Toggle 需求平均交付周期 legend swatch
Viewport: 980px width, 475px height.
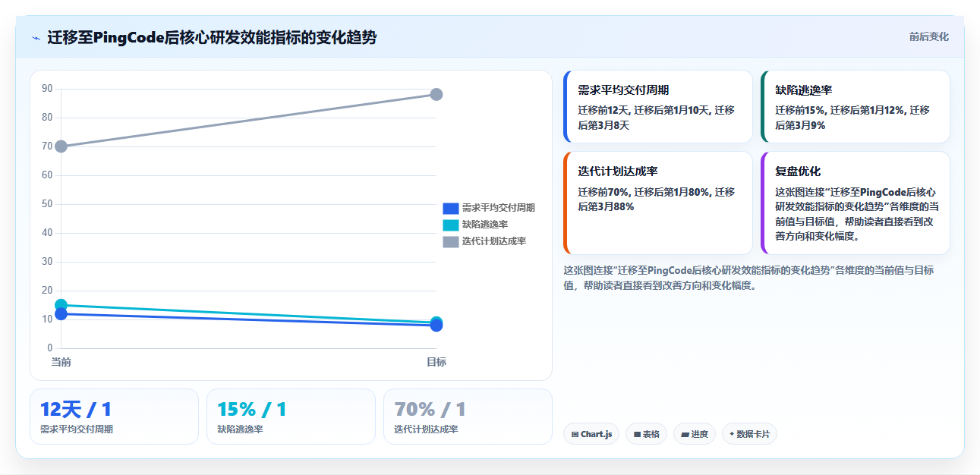tap(451, 208)
